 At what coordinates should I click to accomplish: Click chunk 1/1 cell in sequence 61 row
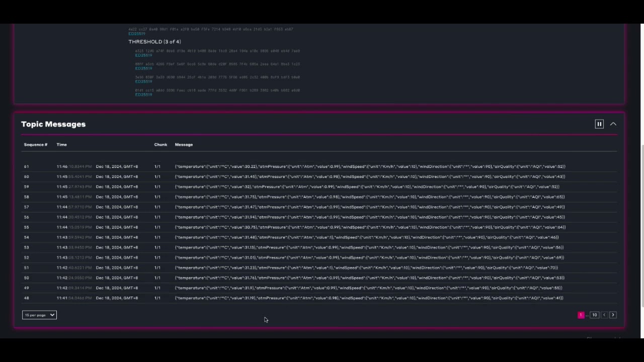157,166
